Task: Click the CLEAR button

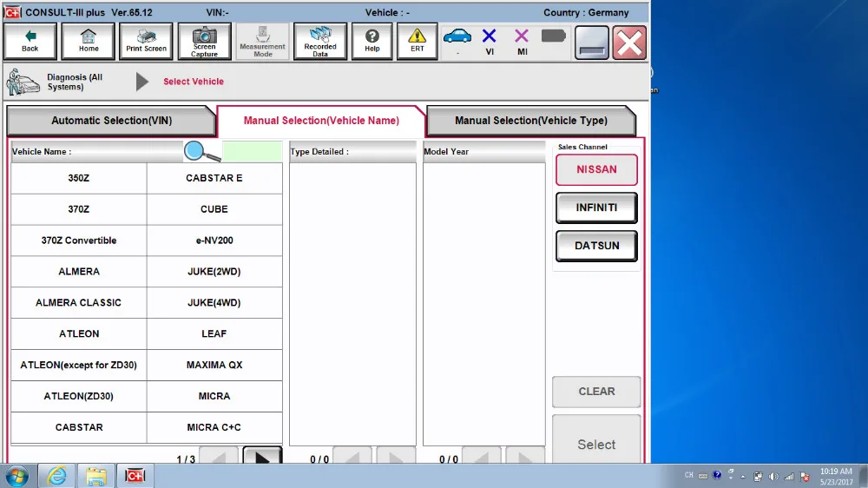Action: click(596, 392)
